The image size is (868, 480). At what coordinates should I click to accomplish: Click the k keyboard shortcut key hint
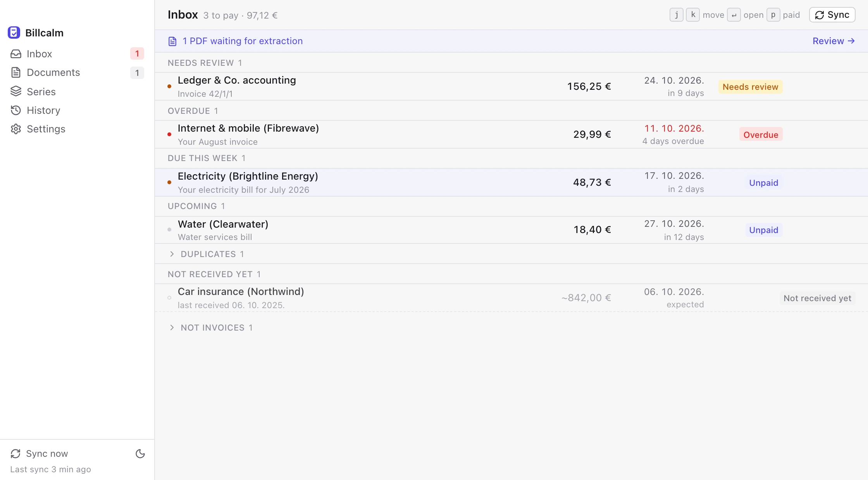693,15
